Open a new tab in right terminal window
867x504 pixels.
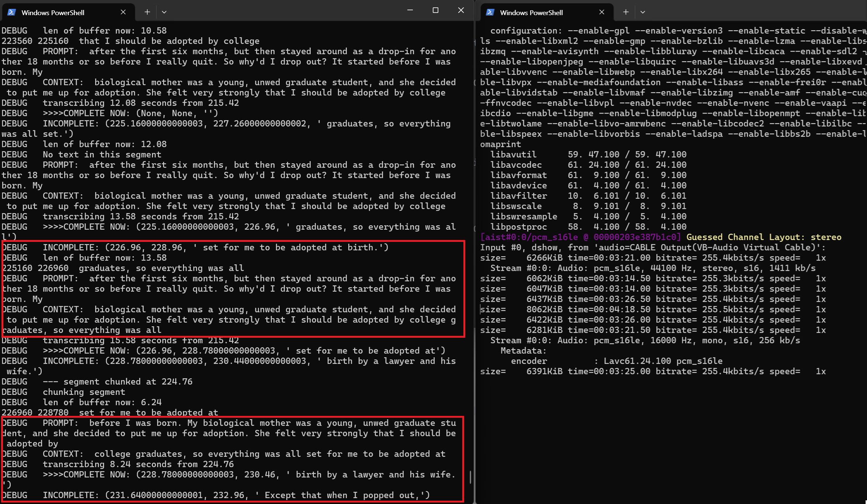[x=626, y=12]
